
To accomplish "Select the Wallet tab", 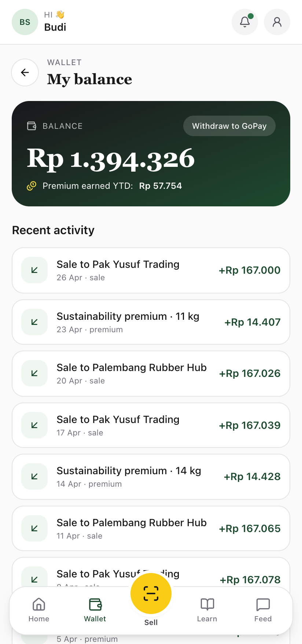I will (x=95, y=610).
